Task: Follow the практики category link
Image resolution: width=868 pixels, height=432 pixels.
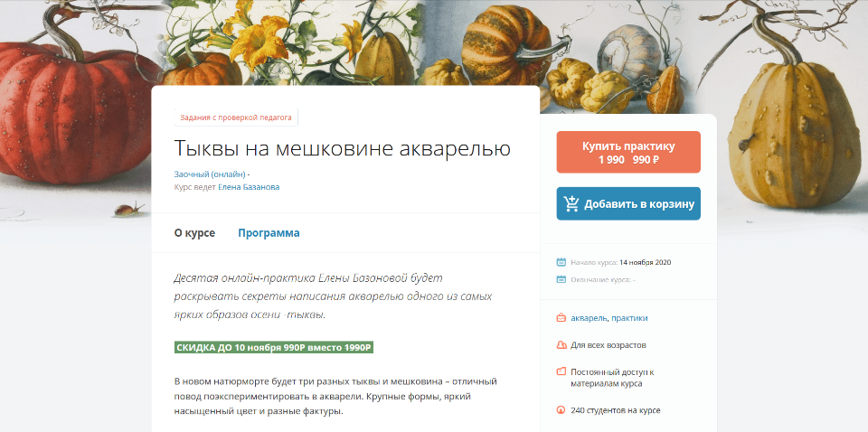Action: tap(629, 318)
